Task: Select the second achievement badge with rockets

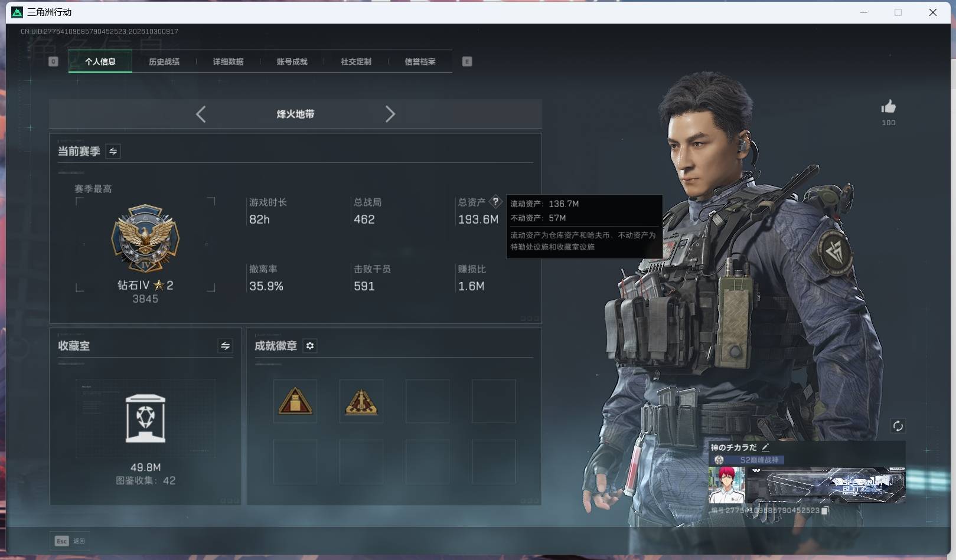Action: point(361,401)
